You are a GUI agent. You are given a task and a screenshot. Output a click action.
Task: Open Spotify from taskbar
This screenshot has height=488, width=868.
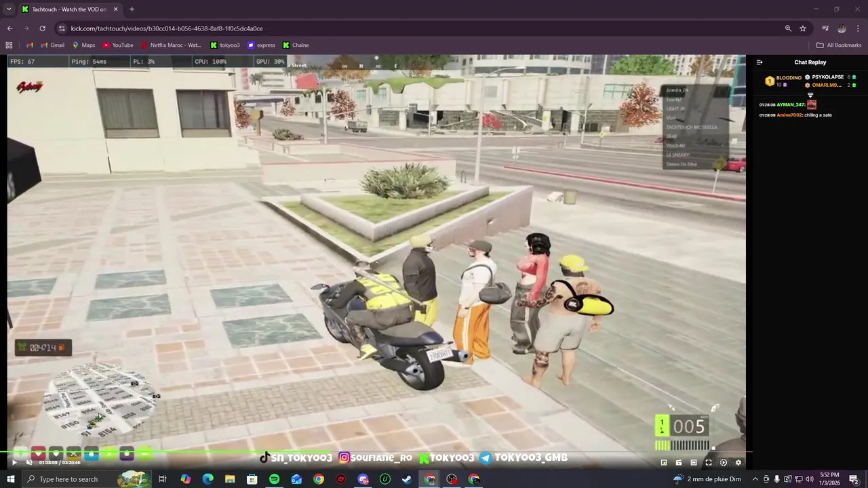[274, 479]
